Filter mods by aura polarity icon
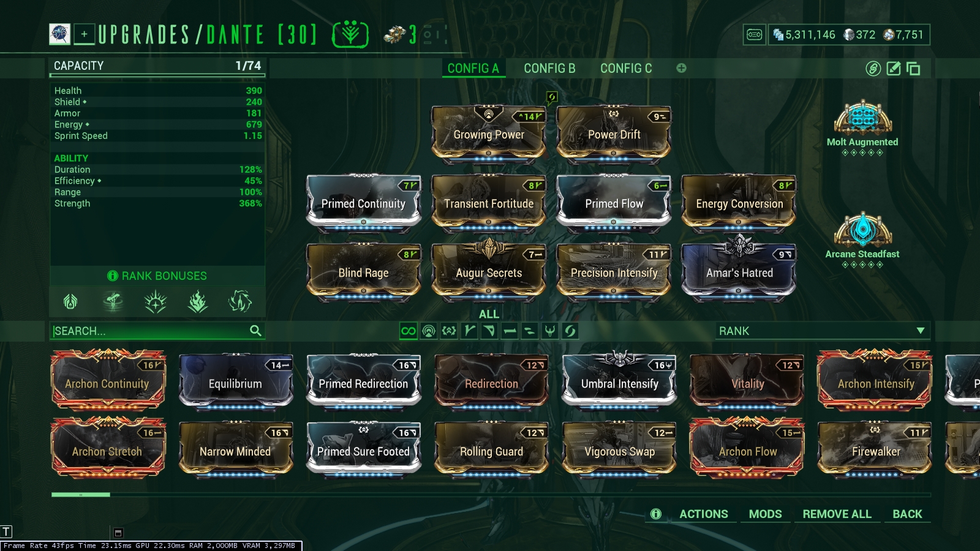Viewport: 980px width, 551px height. pyautogui.click(x=429, y=331)
